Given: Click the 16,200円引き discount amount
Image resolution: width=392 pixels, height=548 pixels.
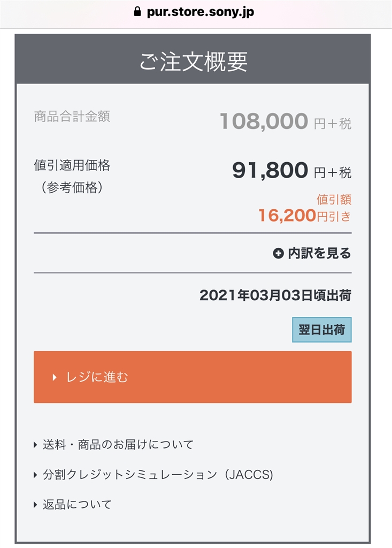Looking at the screenshot, I should click(304, 216).
